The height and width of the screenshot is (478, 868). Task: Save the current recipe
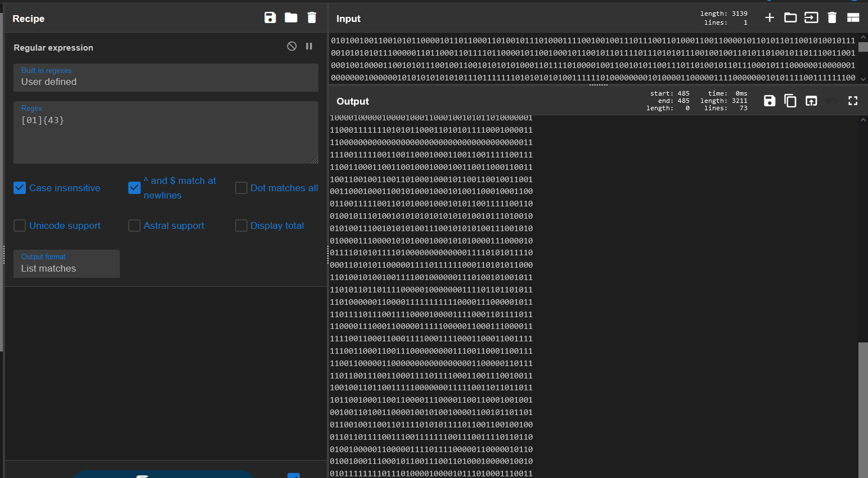tap(270, 18)
